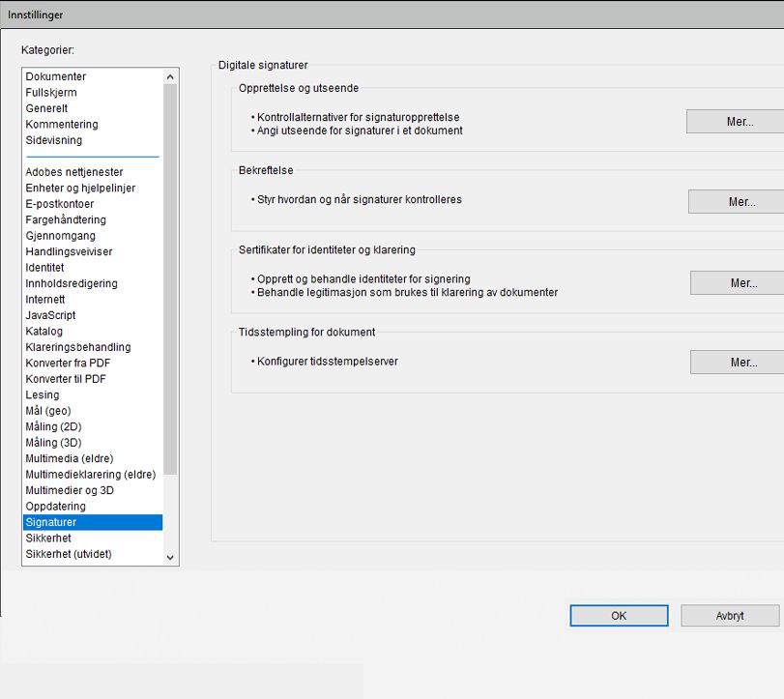Image resolution: width=784 pixels, height=699 pixels.
Task: Select the Fullskjerm category
Action: click(50, 92)
